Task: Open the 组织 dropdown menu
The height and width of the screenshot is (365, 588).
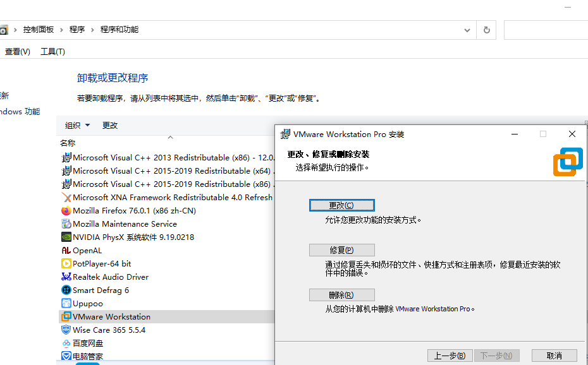Action: click(x=77, y=126)
